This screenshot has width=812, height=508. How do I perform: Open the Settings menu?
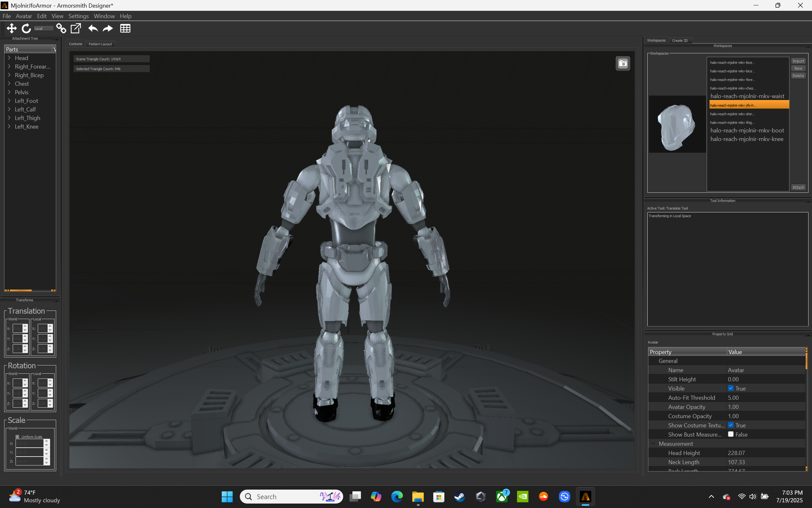(x=79, y=16)
